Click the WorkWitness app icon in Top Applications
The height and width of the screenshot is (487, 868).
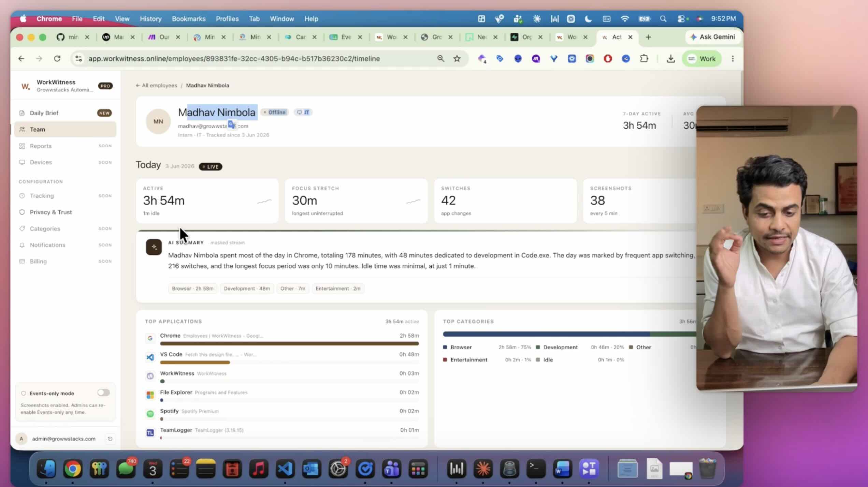(x=150, y=376)
